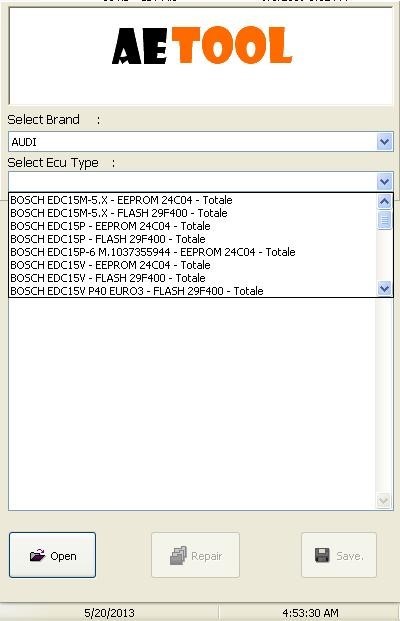The width and height of the screenshot is (400, 621).
Task: Click the floppy disk Save icon
Action: (x=322, y=555)
